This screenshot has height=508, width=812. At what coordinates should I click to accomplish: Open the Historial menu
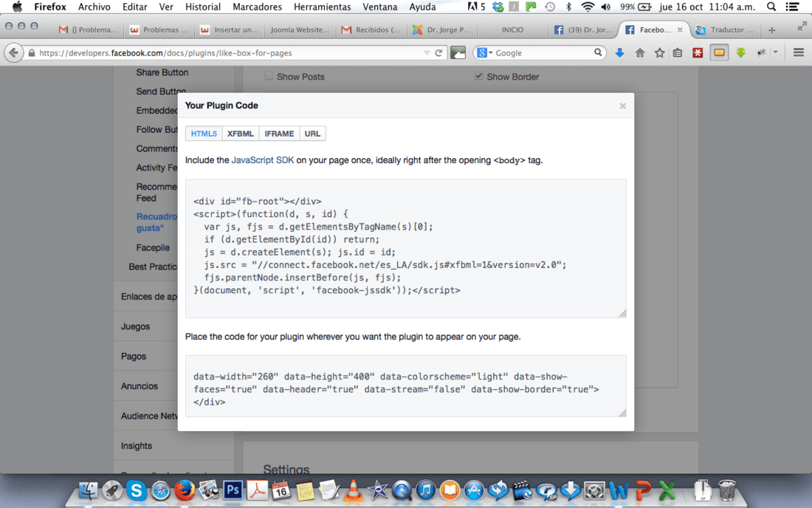point(202,7)
